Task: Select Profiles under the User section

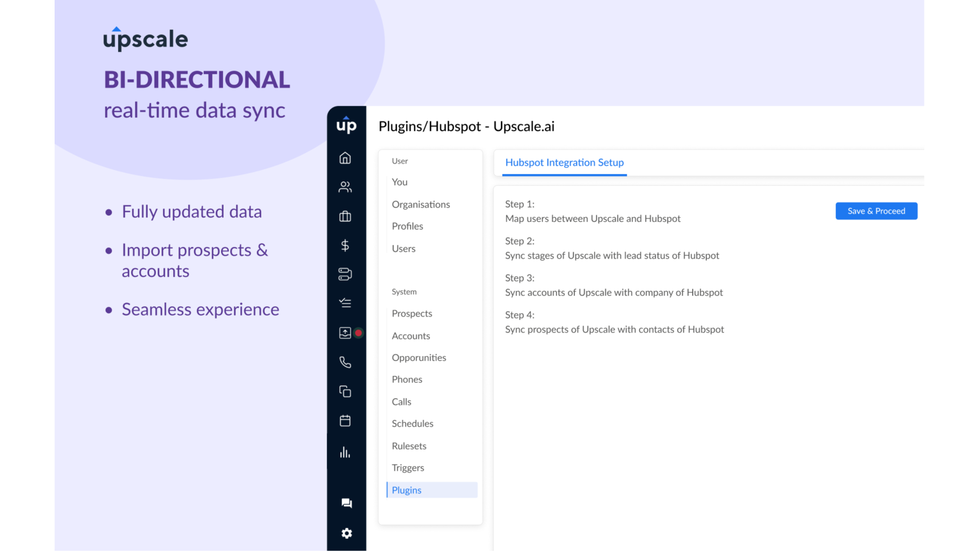Action: pyautogui.click(x=407, y=226)
